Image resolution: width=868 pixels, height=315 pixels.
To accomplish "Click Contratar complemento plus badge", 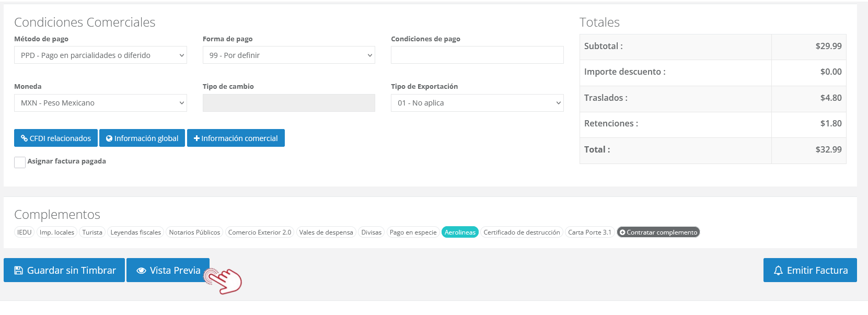I will click(658, 232).
